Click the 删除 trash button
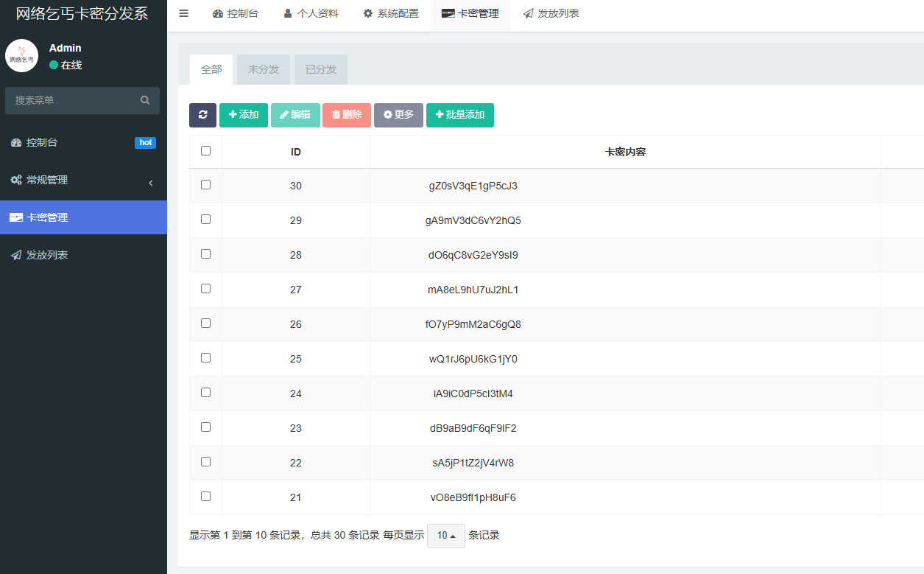924x574 pixels. point(347,115)
